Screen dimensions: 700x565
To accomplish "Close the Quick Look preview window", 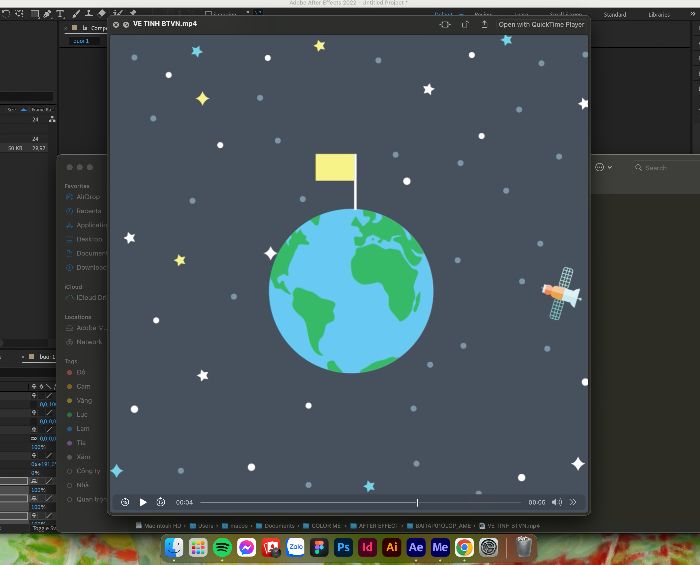I will point(116,25).
